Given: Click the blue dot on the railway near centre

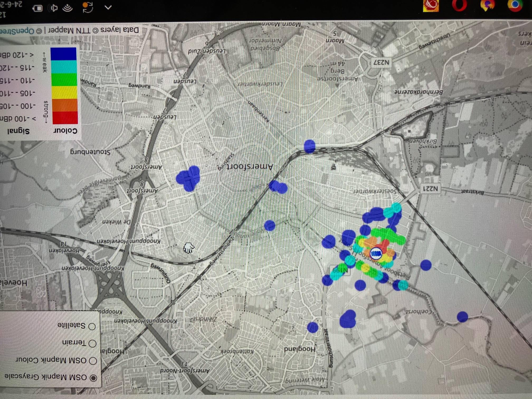Looking at the screenshot, I should (x=310, y=146).
